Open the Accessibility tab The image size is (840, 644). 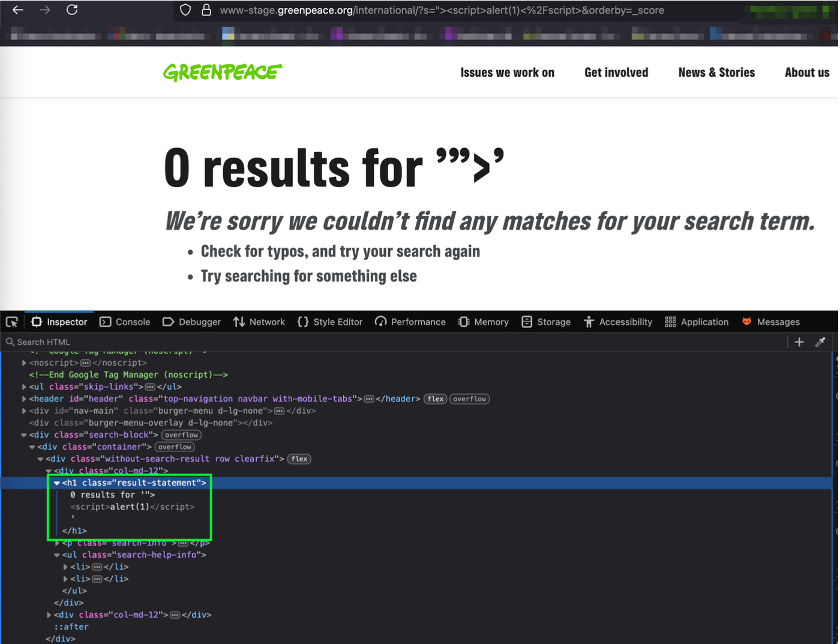(617, 322)
